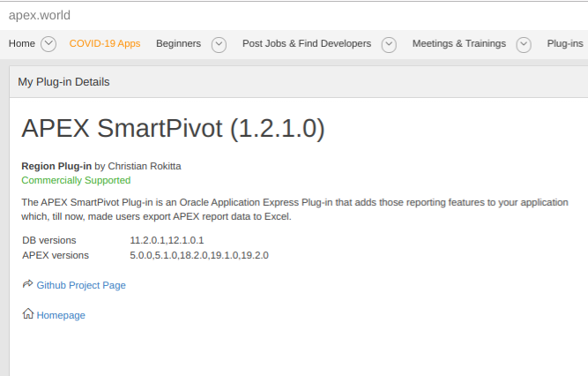Open the Beginners menu item
The width and height of the screenshot is (588, 376).
(178, 43)
